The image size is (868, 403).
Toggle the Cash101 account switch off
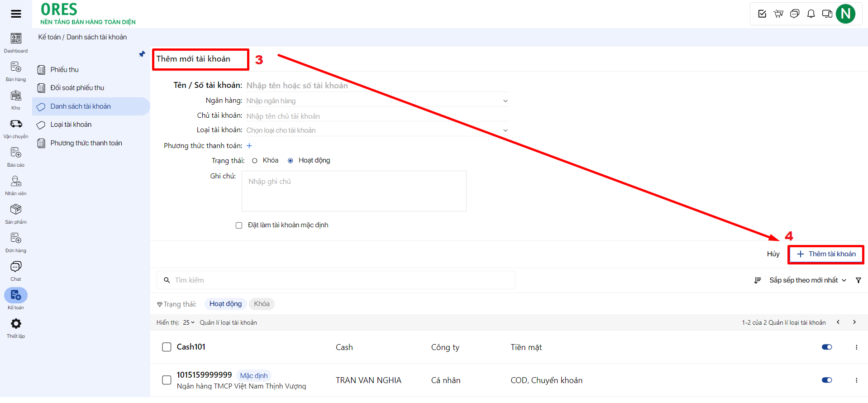[x=826, y=347]
